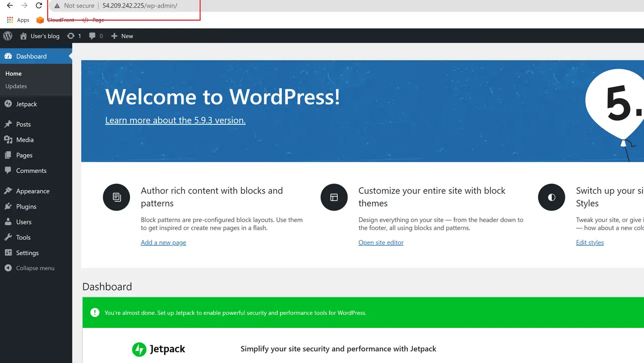Screen dimensions: 644x363
Task: Click the Appearance paintbrush icon
Action: click(8, 191)
